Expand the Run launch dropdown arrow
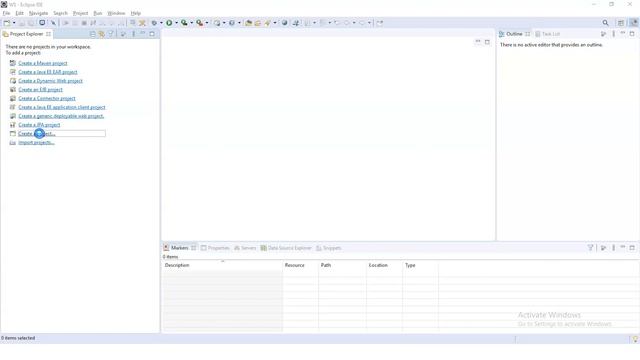640x360 pixels. pyautogui.click(x=176, y=23)
